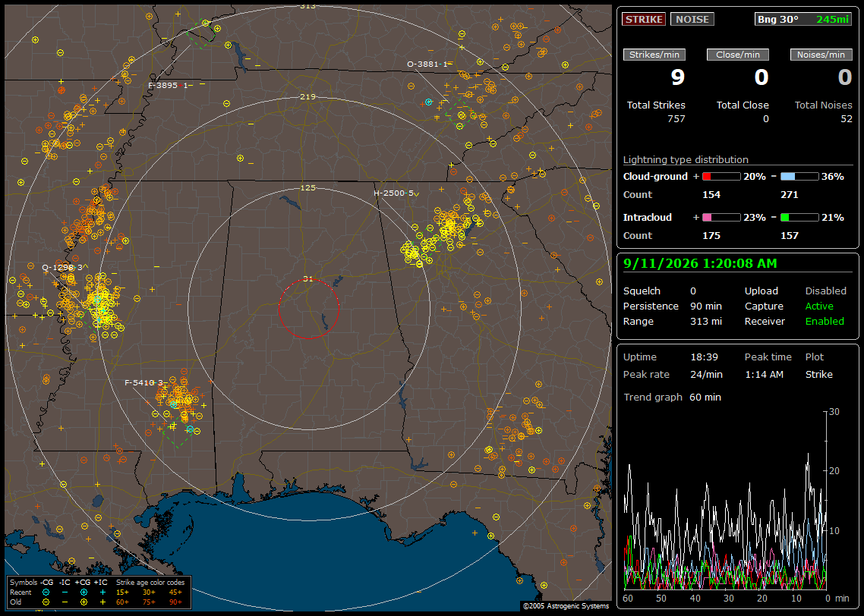
Task: Select the Strikes/min label button
Action: pos(654,55)
